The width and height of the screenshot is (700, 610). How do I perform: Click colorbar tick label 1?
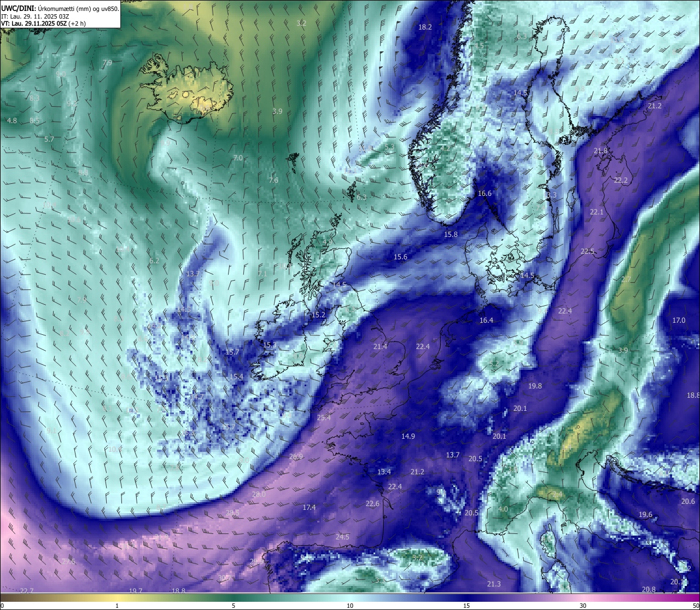pyautogui.click(x=117, y=606)
